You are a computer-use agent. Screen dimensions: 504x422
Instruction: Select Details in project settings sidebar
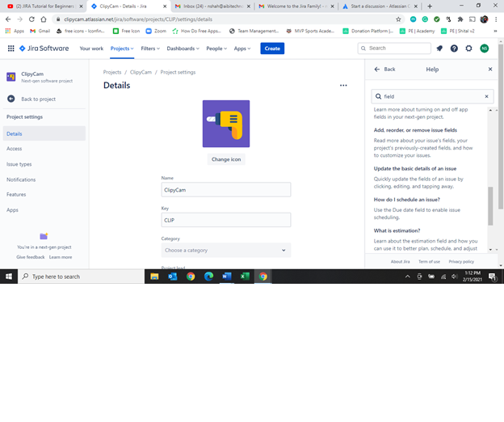(44, 133)
